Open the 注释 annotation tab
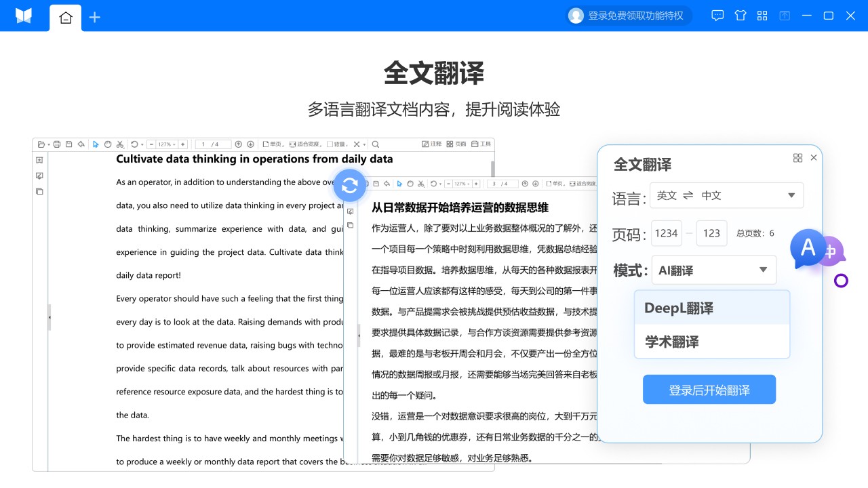Viewport: 868px width, 488px height. tap(431, 144)
